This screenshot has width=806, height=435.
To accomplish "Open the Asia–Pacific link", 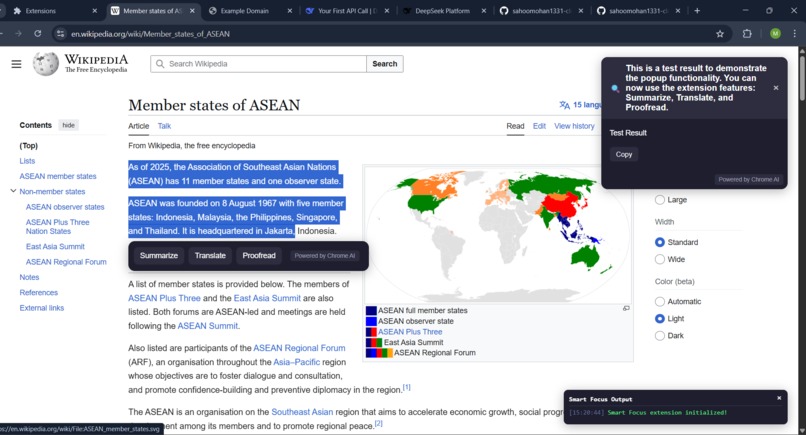I will click(297, 362).
